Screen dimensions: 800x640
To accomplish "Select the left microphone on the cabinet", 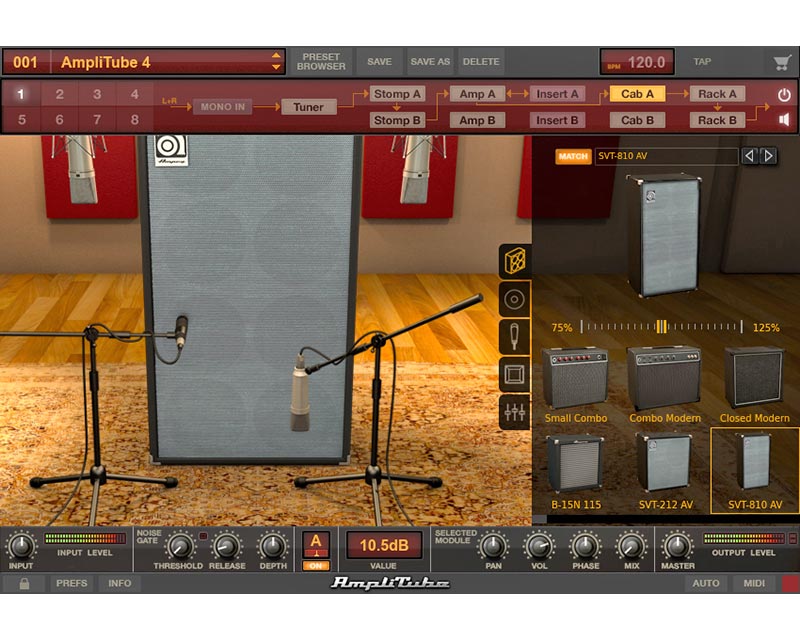I will point(181,332).
